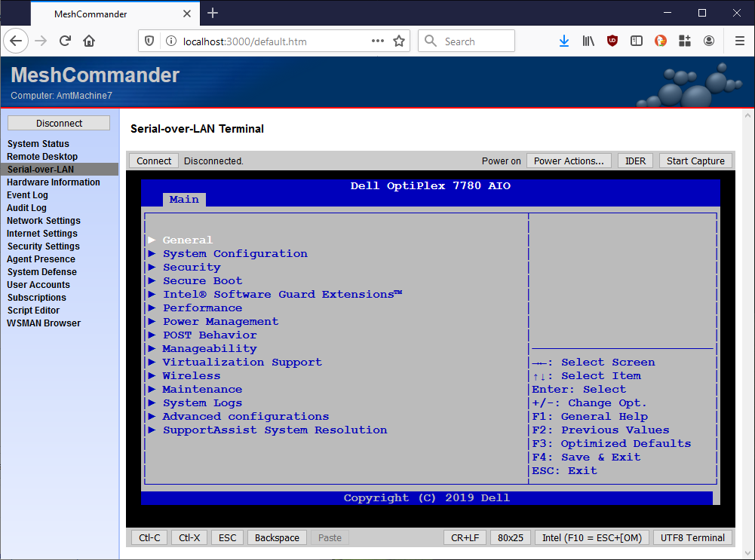Viewport: 755px width, 560px height.
Task: Open System Defense page
Action: tap(42, 272)
